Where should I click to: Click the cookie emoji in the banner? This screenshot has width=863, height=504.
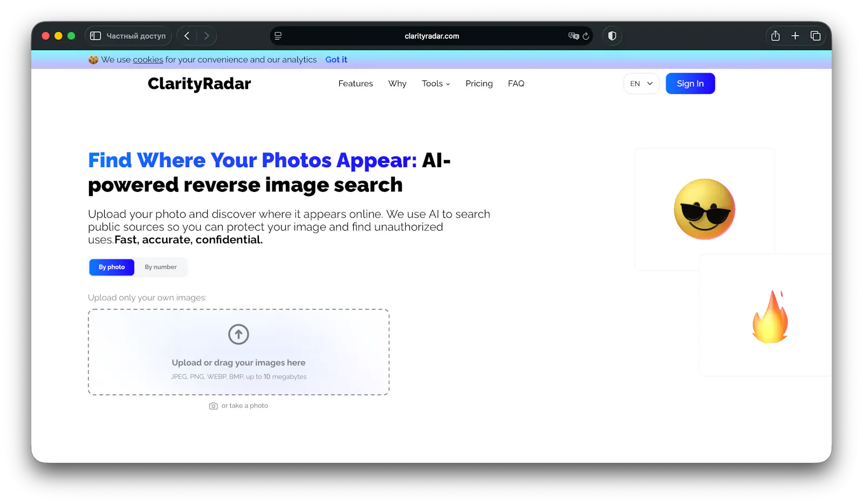click(x=93, y=60)
